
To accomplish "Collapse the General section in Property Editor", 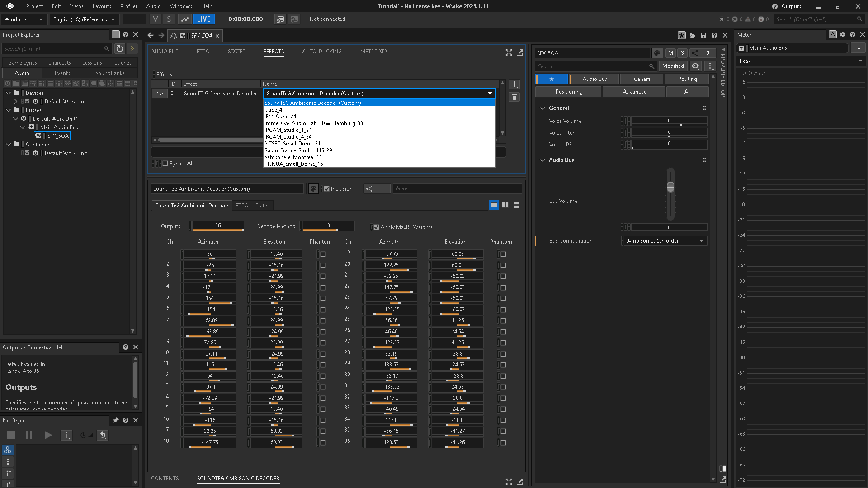I will [542, 108].
